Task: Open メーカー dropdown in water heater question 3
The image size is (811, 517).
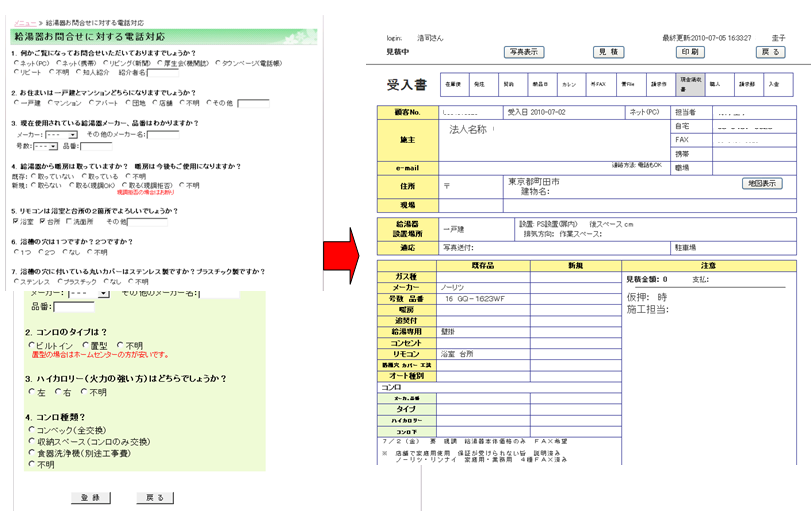Action: click(x=61, y=134)
